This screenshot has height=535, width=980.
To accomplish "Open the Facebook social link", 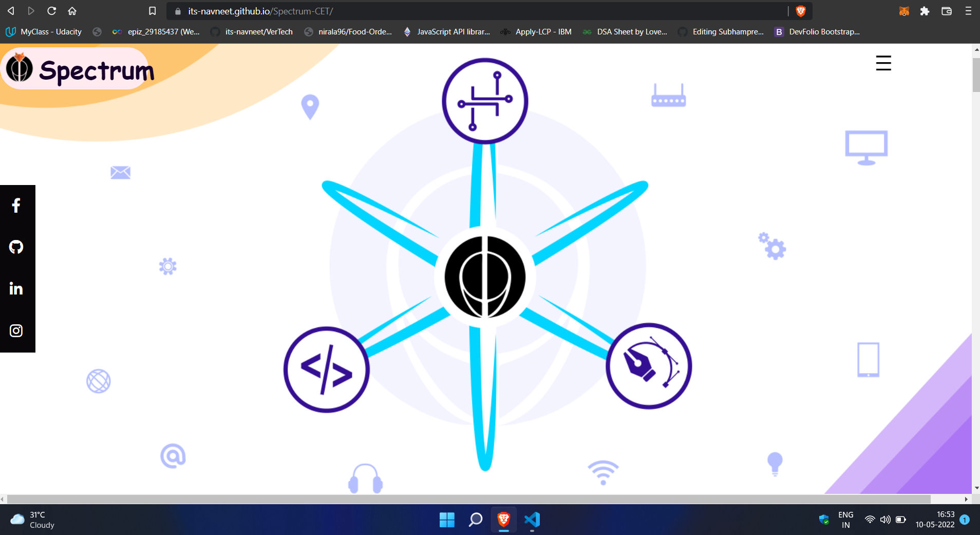I will tap(16, 206).
